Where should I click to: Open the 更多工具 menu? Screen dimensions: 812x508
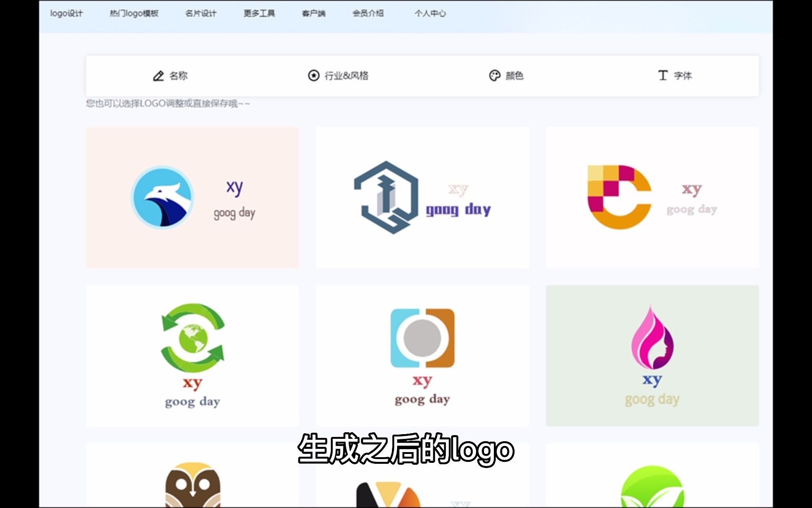[x=259, y=13]
